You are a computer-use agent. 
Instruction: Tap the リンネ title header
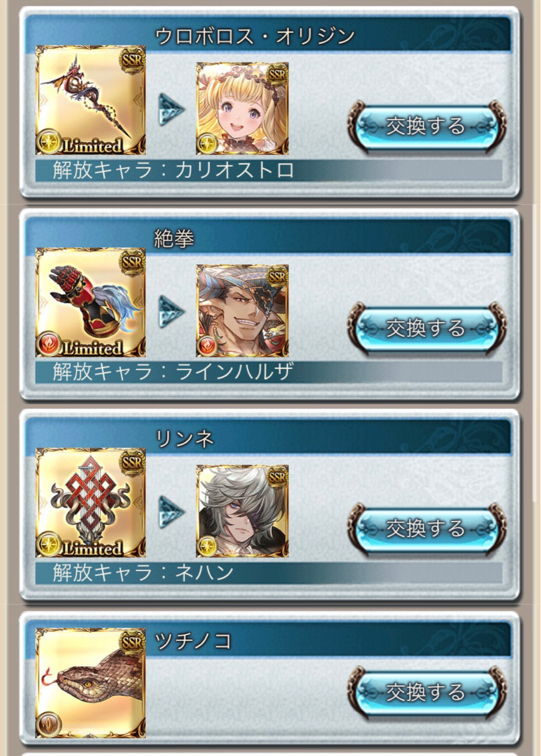click(184, 438)
